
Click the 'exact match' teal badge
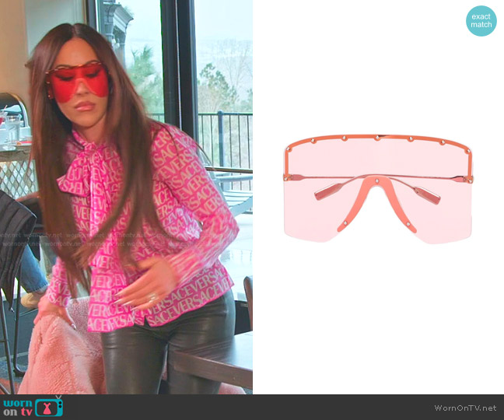pyautogui.click(x=481, y=20)
